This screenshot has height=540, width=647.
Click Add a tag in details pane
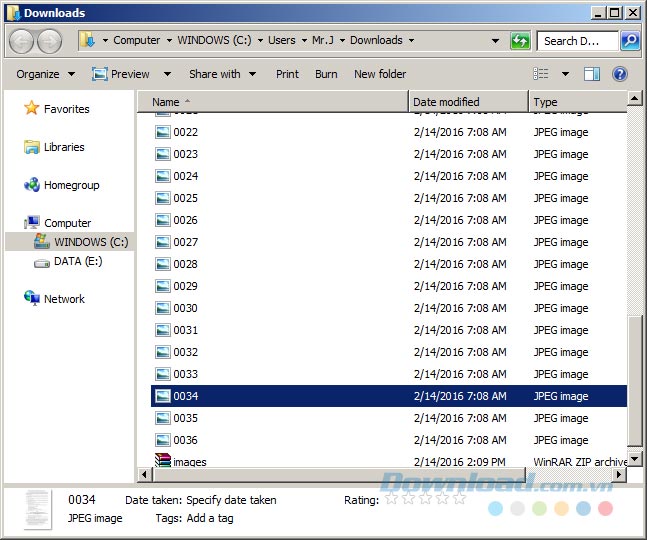click(209, 518)
